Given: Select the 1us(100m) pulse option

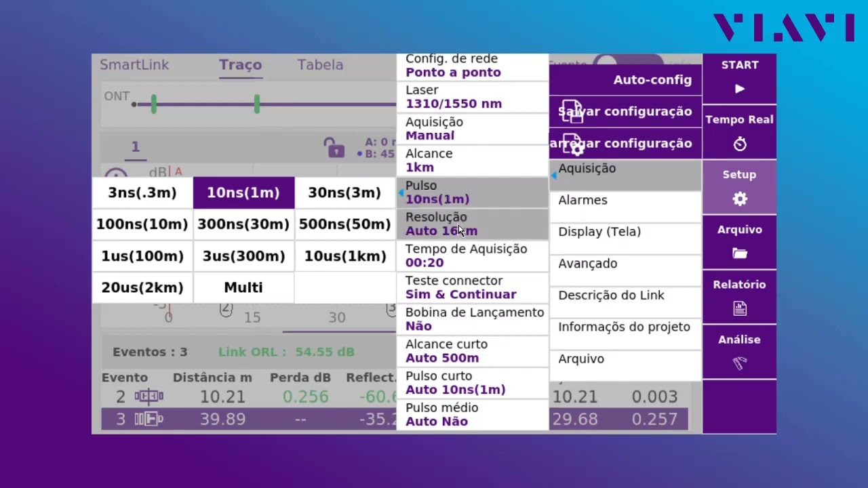Looking at the screenshot, I should (x=142, y=256).
